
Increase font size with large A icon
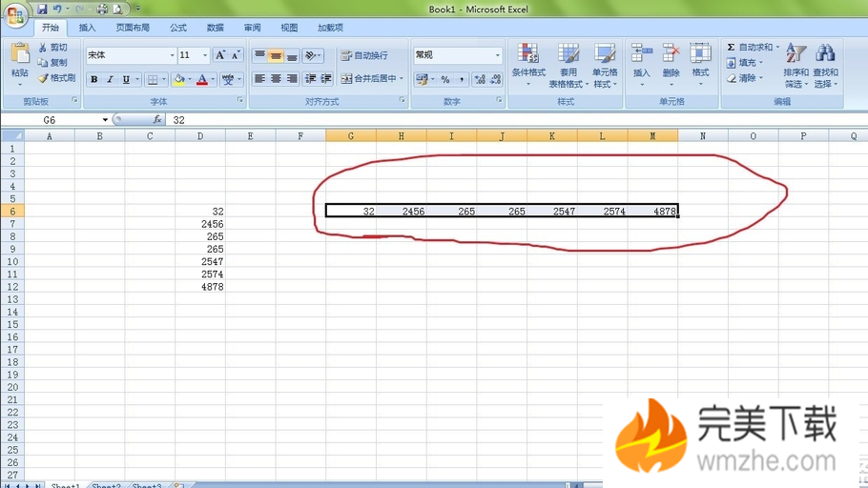click(x=220, y=54)
